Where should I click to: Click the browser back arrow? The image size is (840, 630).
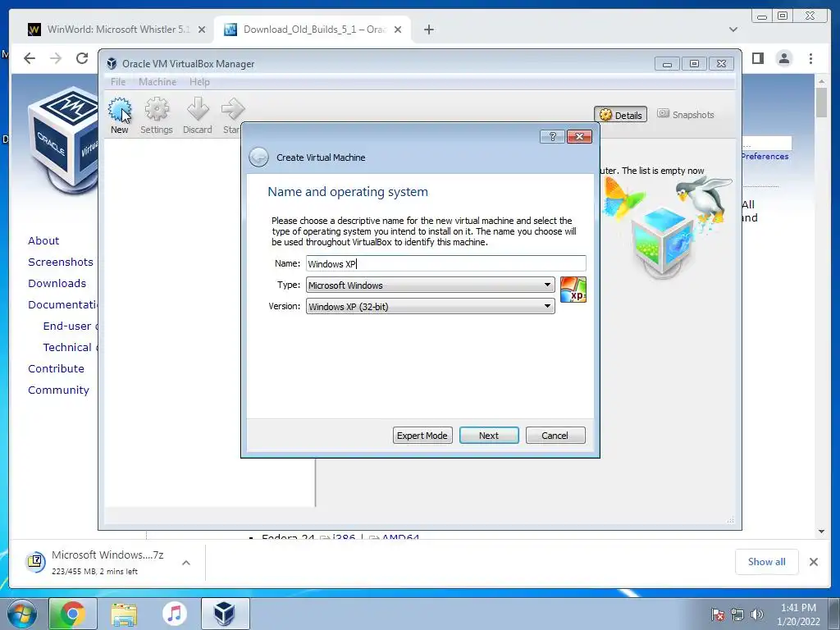[x=30, y=58]
